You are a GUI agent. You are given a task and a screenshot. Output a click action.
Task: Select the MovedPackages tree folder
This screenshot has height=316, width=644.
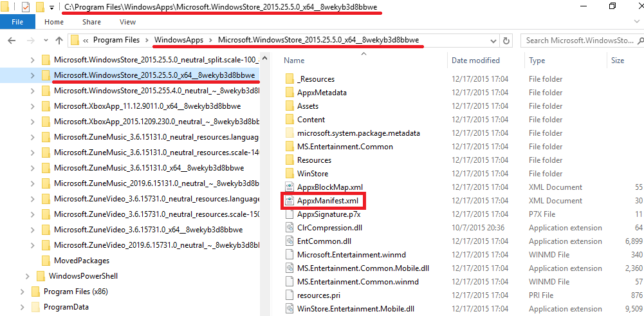tap(81, 261)
